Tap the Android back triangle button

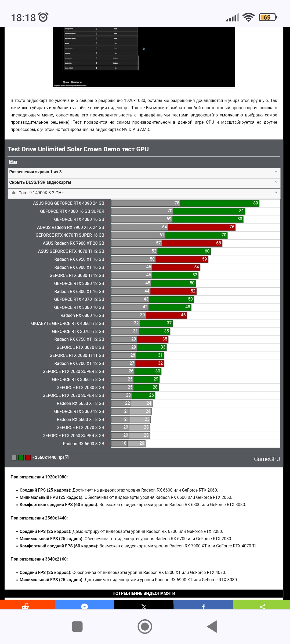(x=212, y=627)
